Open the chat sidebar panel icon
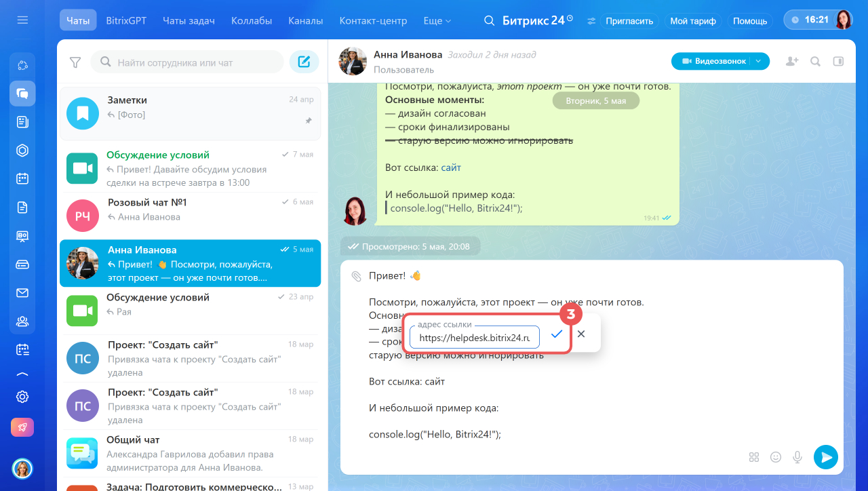The width and height of the screenshot is (868, 491). (x=838, y=61)
